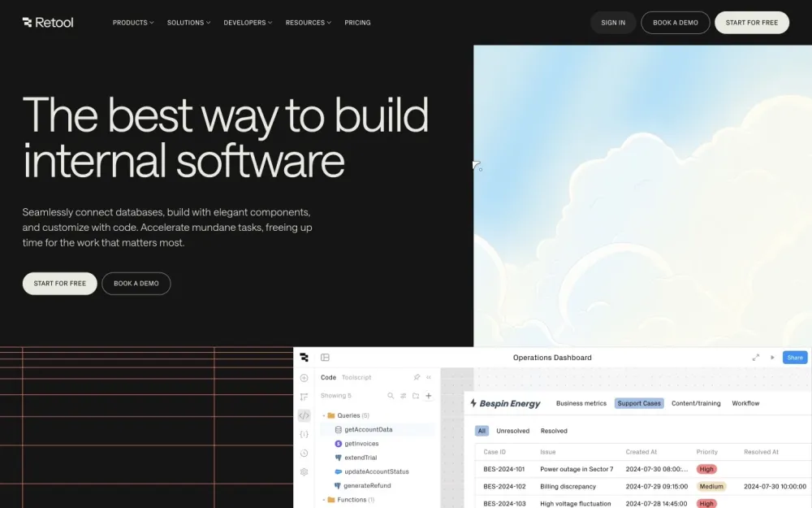Click the add component plus icon in sidebar

tap(304, 378)
